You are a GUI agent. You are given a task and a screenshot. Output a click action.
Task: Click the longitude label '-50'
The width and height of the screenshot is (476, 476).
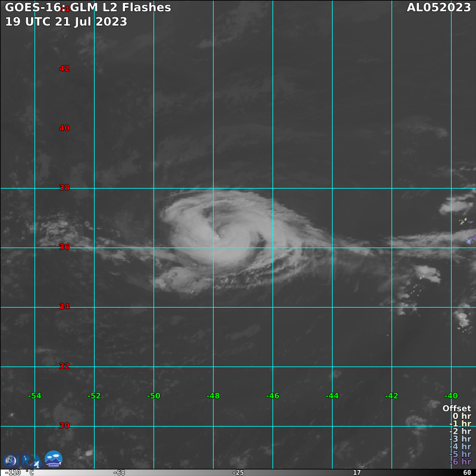pos(154,396)
